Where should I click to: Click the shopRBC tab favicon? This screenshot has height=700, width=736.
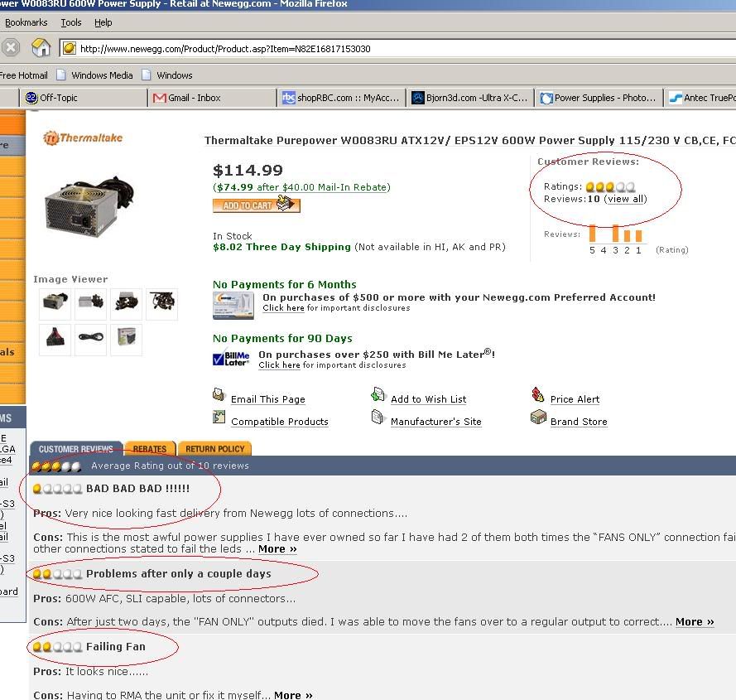[x=288, y=98]
